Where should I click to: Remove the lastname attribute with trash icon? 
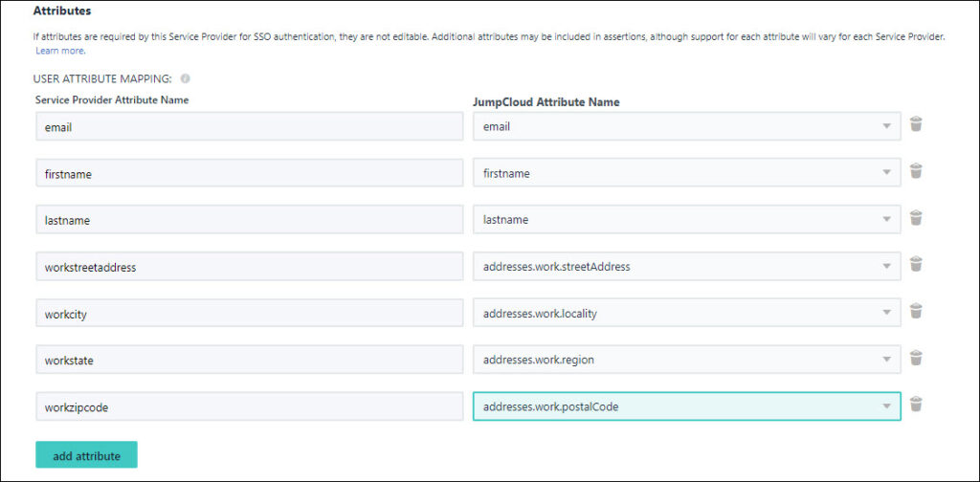pyautogui.click(x=915, y=218)
